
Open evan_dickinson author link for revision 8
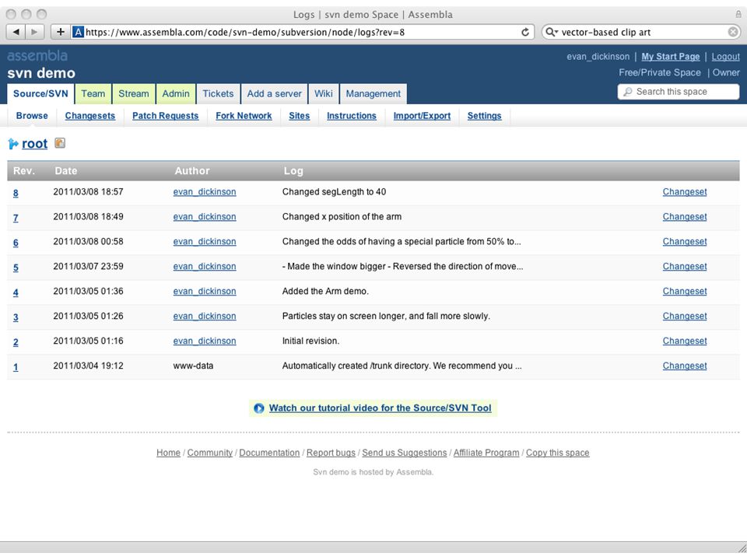click(205, 192)
